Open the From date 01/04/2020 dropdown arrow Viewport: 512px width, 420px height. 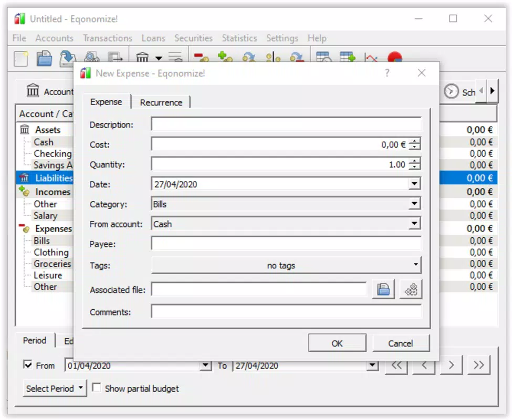[x=205, y=365]
